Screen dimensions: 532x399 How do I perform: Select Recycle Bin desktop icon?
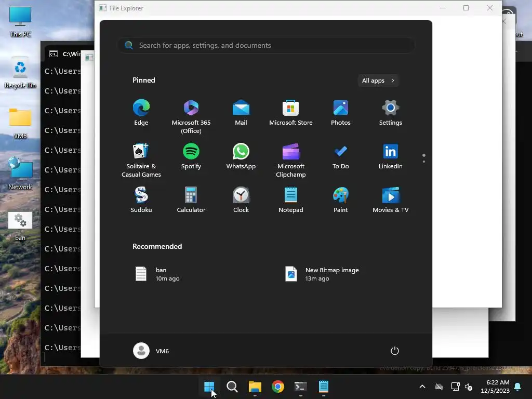point(20,73)
